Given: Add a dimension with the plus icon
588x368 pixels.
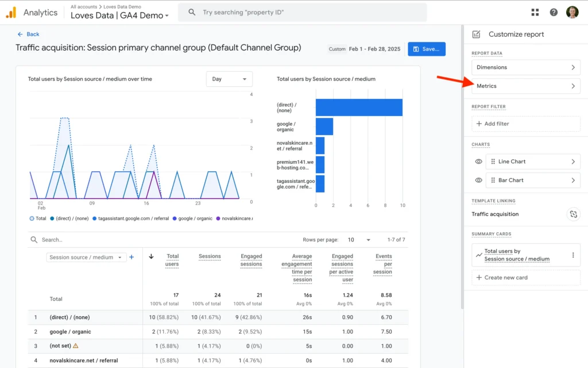Looking at the screenshot, I should coord(131,258).
